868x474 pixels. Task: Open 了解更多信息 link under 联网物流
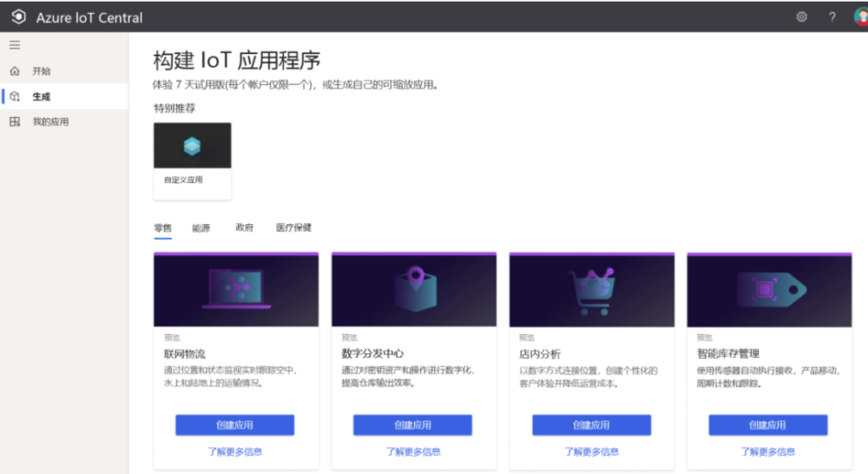coord(234,451)
